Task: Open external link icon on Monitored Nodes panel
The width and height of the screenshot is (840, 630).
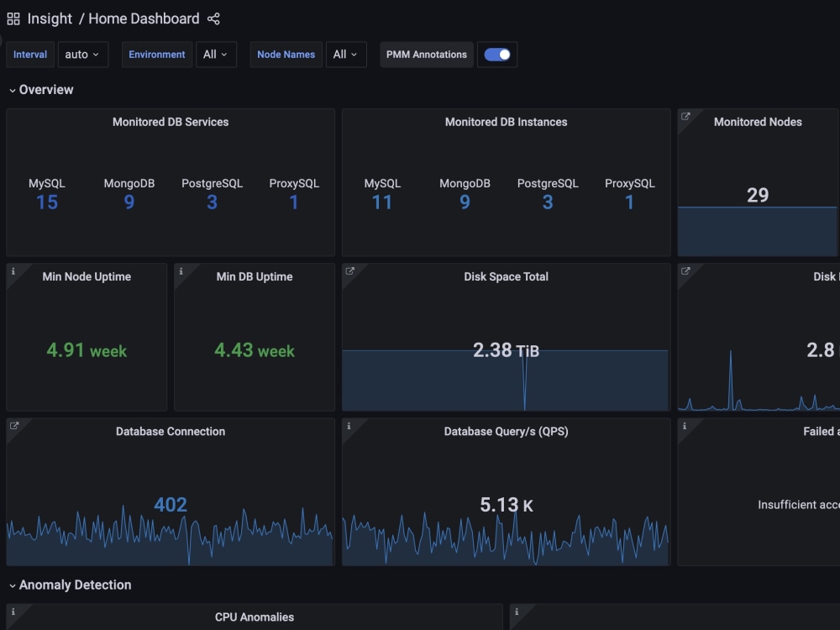Action: click(x=685, y=116)
